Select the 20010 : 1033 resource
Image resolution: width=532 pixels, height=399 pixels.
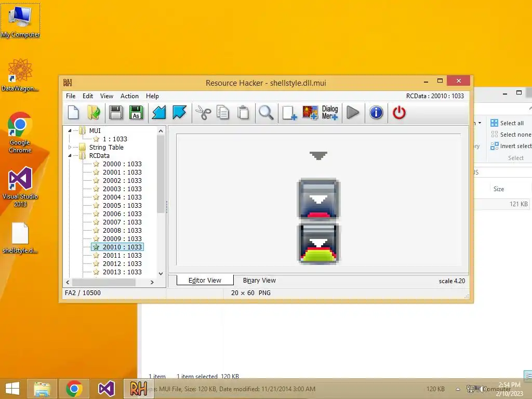(x=118, y=247)
